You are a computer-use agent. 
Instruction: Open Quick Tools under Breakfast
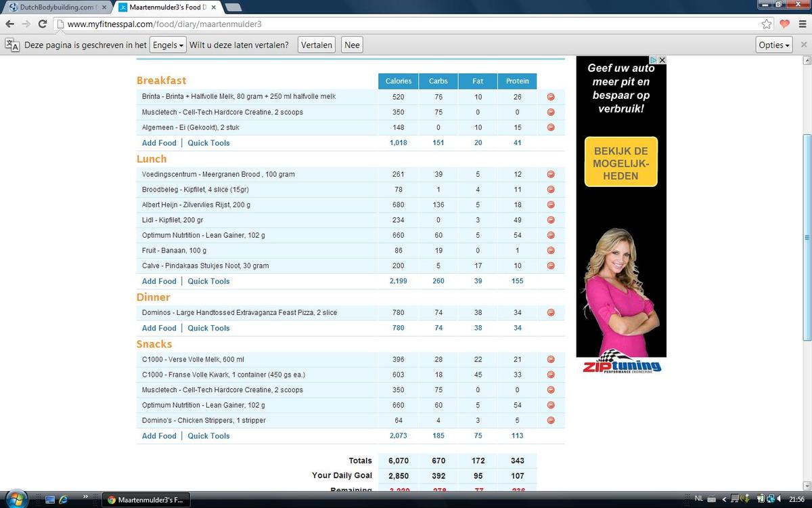pyautogui.click(x=208, y=143)
